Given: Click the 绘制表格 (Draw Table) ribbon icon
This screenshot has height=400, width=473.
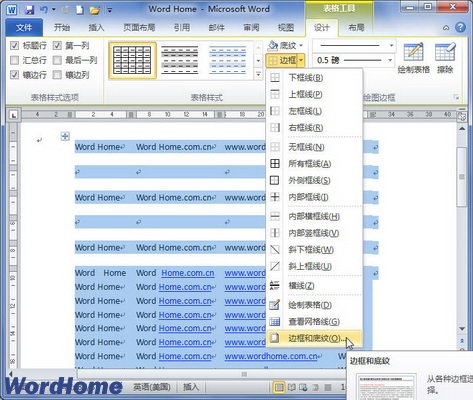Looking at the screenshot, I should 413,58.
